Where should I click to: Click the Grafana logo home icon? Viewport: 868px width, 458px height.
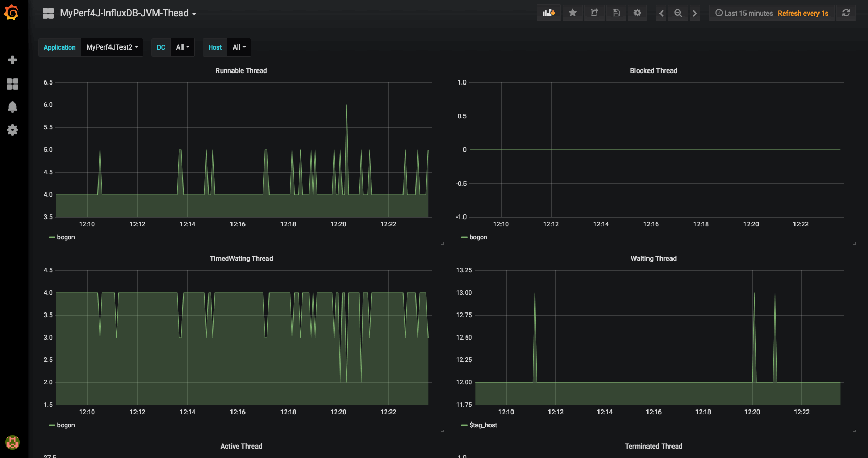pyautogui.click(x=11, y=13)
